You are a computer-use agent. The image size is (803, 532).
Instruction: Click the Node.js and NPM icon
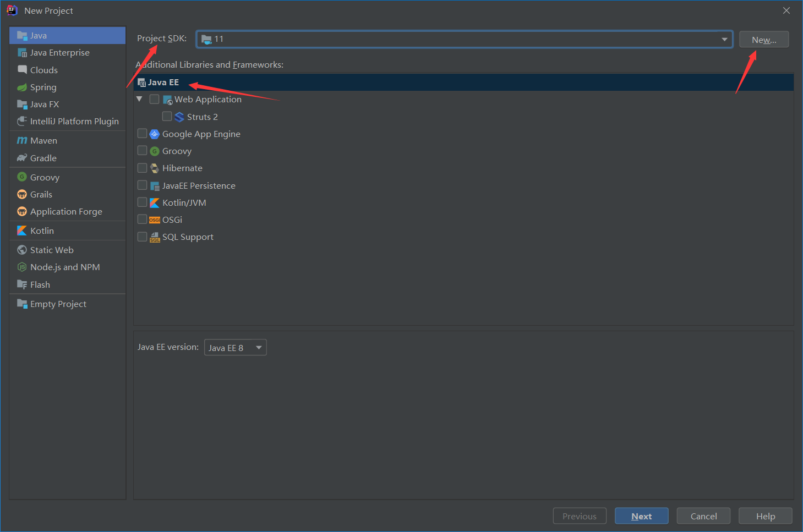point(21,267)
